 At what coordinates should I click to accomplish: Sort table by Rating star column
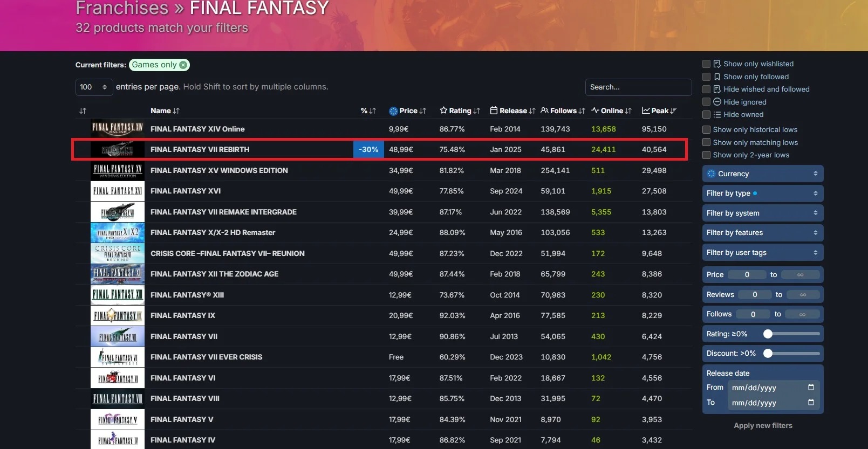(x=460, y=110)
